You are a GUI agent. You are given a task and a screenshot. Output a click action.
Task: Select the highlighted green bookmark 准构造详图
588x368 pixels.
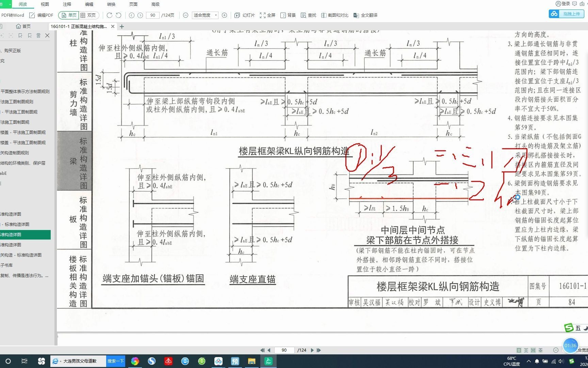(25, 234)
